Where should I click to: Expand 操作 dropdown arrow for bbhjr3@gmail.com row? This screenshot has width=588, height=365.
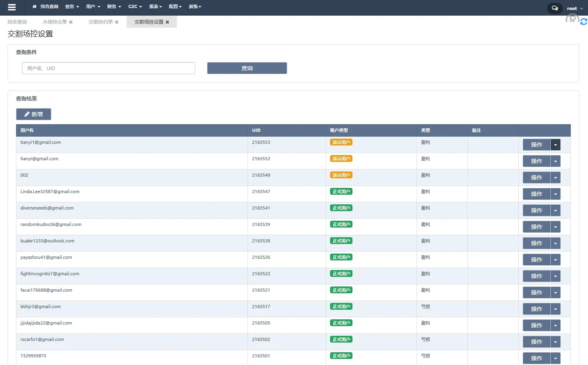[x=555, y=309]
